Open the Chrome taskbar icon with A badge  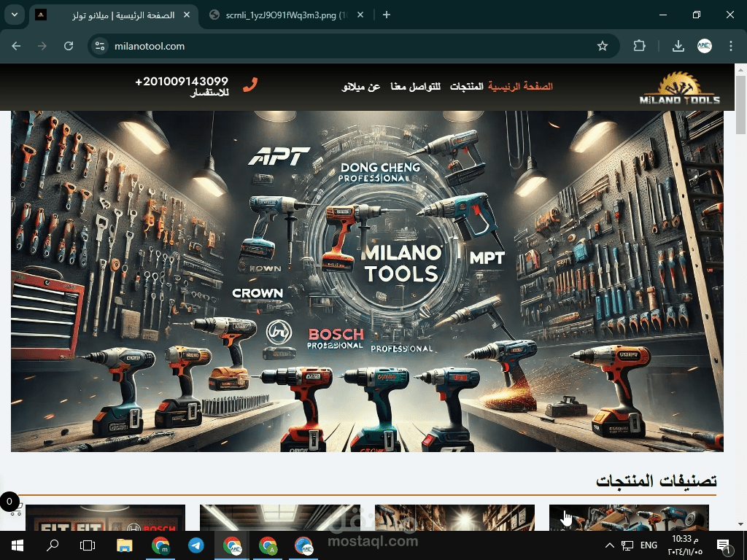[x=268, y=545]
